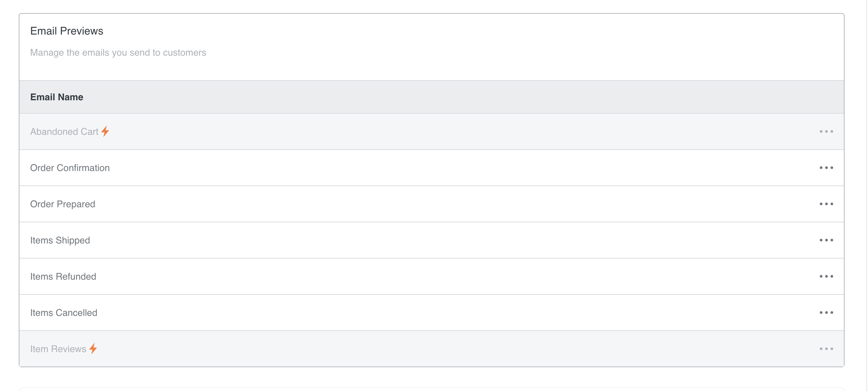Screen dimensions: 868x391
Task: Open the Order Confirmation three-dot options menu
Action: click(x=826, y=168)
